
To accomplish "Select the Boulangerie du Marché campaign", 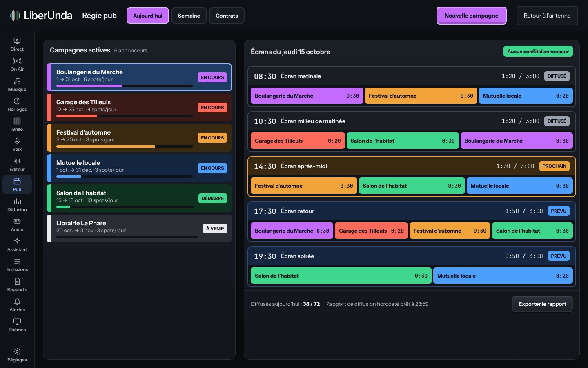I will click(x=139, y=77).
